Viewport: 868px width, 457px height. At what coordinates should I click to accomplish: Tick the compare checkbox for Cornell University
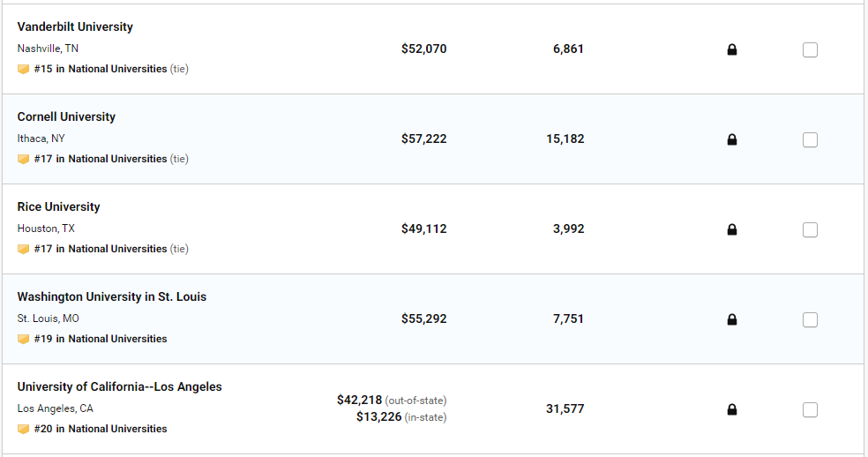click(x=810, y=139)
